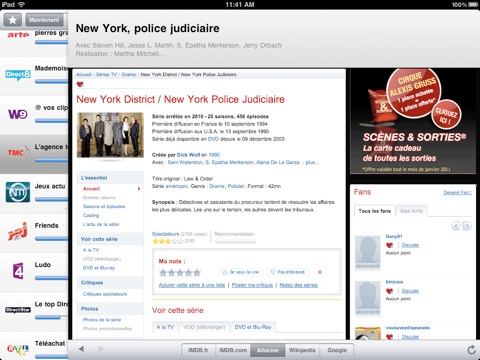Open the NT1 channel logo
The image size is (480, 360).
(x=18, y=192)
